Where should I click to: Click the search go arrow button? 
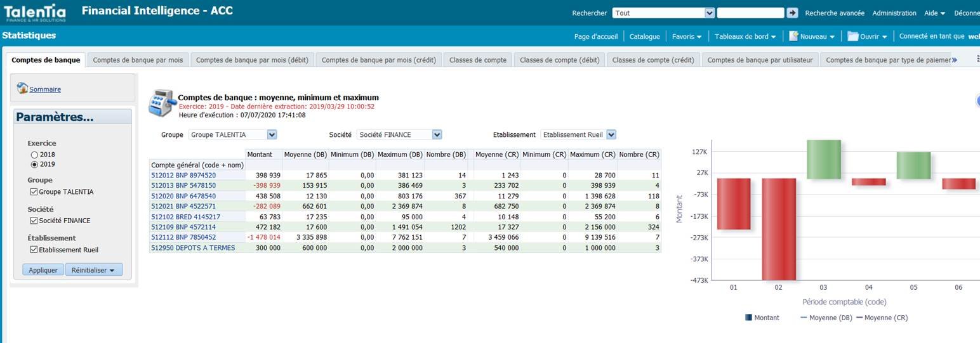(792, 13)
